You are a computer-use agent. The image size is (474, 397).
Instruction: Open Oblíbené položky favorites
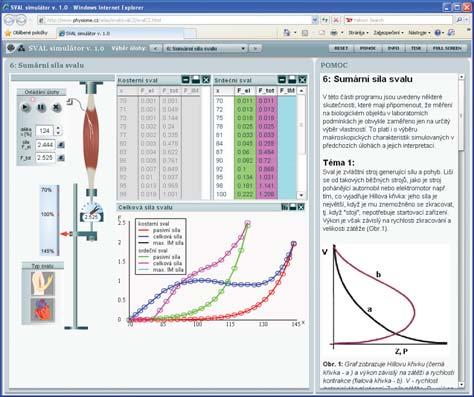point(26,33)
